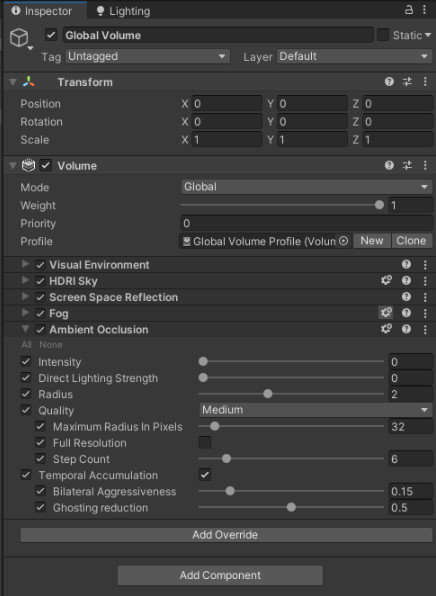This screenshot has height=596, width=436.
Task: Toggle the Volume component enabled checkbox
Action: 46,165
